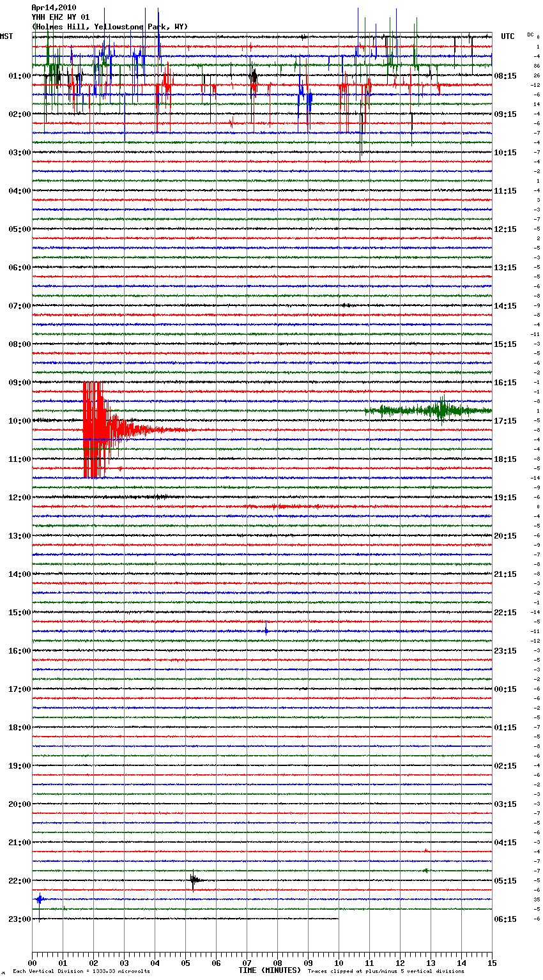Screen dimensions: 543x980
Task: Select the 18:00 MST time label
Action: pos(20,728)
